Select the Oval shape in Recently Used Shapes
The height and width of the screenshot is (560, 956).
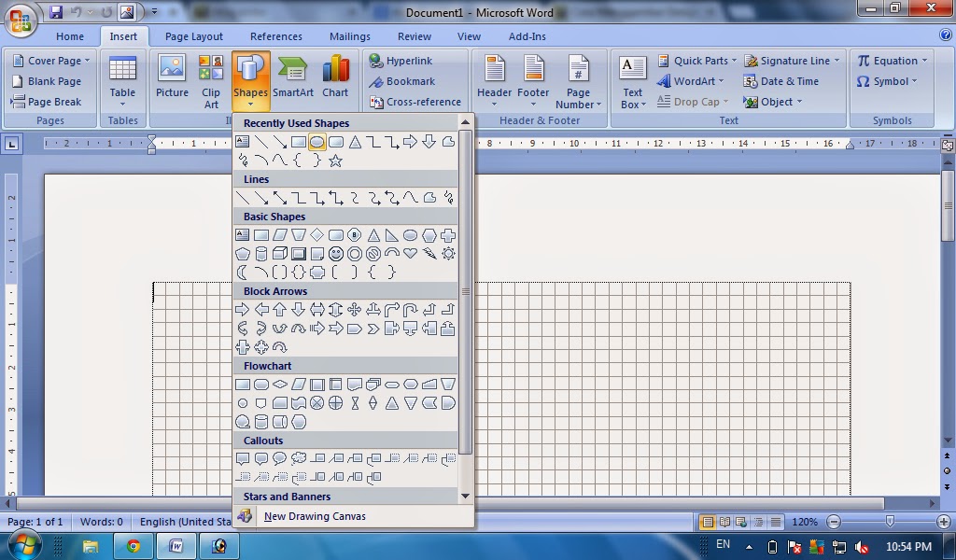(x=317, y=142)
